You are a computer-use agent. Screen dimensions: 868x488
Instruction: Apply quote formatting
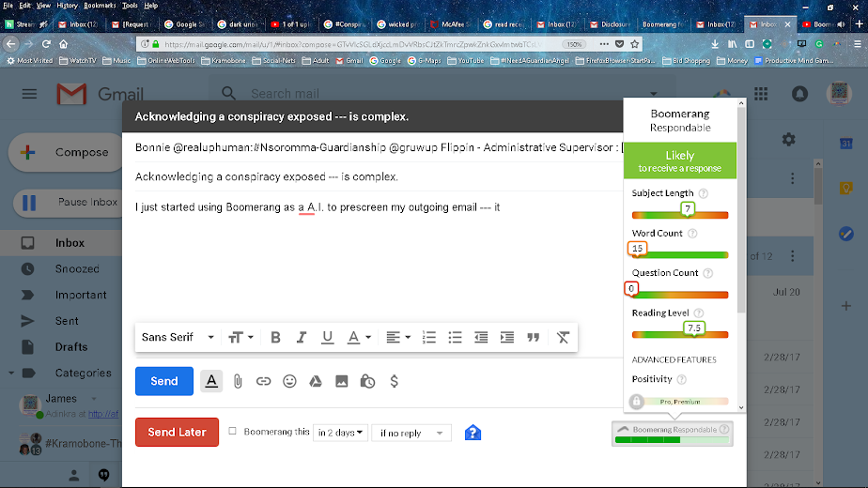tap(533, 337)
